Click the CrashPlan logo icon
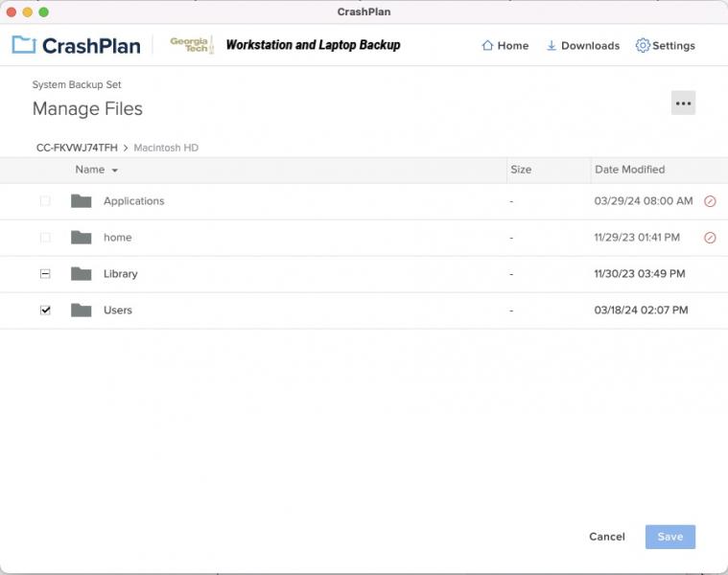 (23, 45)
